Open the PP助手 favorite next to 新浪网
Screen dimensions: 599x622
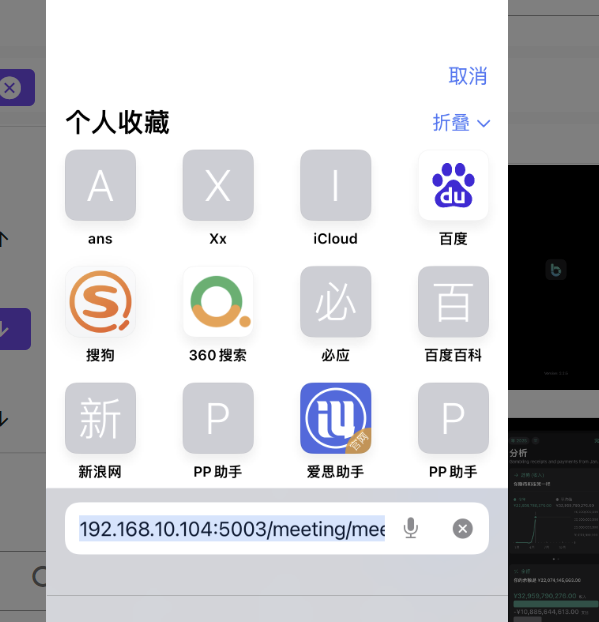click(218, 418)
